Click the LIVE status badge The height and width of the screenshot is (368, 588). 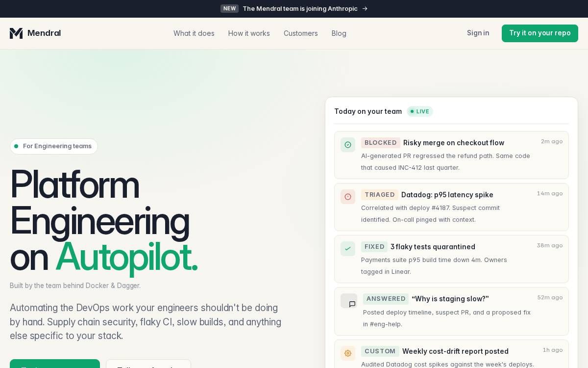(420, 111)
